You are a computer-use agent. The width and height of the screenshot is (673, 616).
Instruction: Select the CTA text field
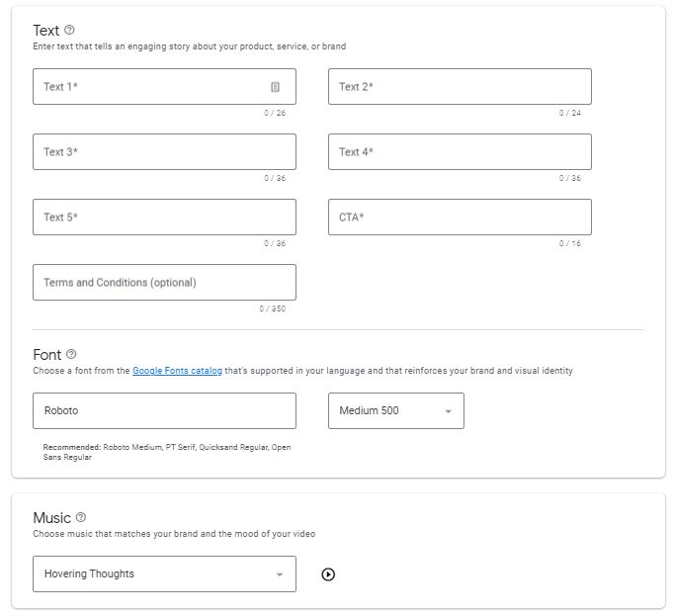460,218
